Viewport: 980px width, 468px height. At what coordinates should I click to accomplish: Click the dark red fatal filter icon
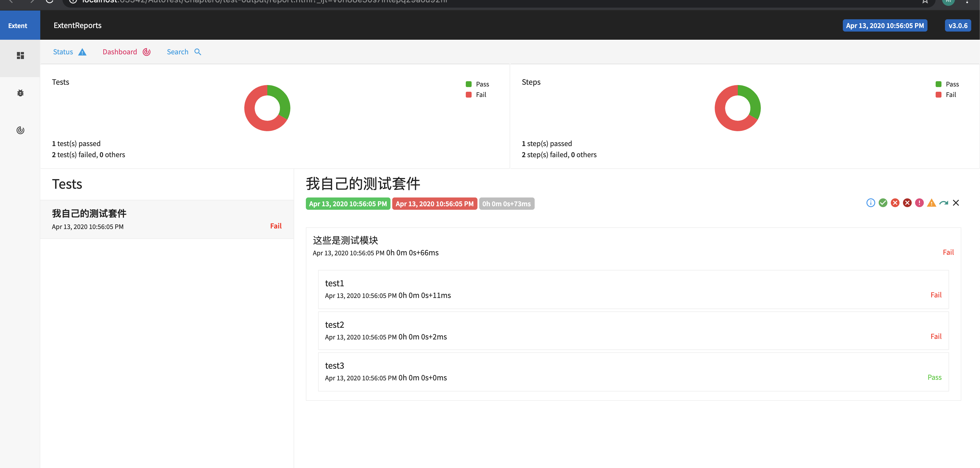coord(907,203)
